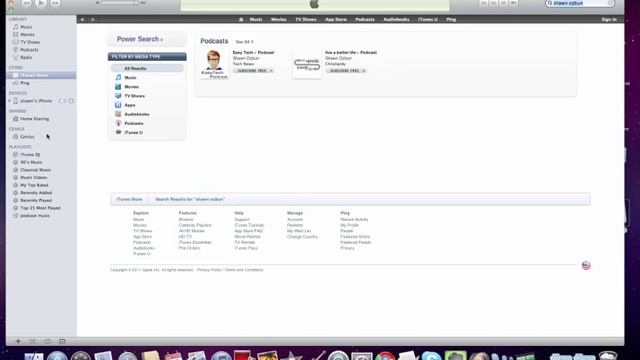
Task: Subscribe free to Easy Tech Podcast
Action: point(251,71)
